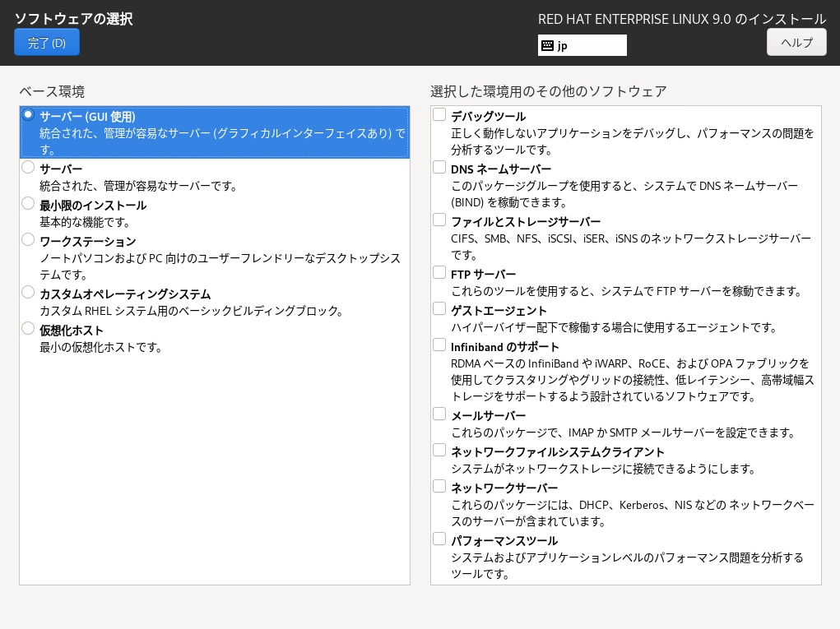The height and width of the screenshot is (629, 840).
Task: Check the DNS ネームサーバー checkbox
Action: coord(439,168)
